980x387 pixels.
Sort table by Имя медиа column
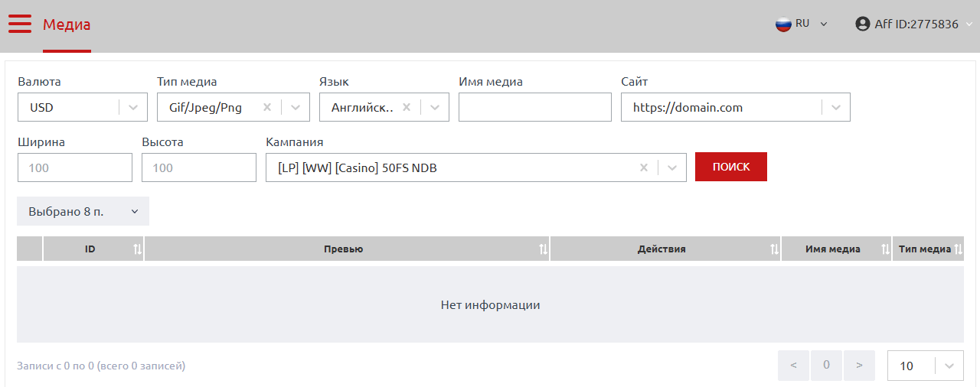coord(885,249)
